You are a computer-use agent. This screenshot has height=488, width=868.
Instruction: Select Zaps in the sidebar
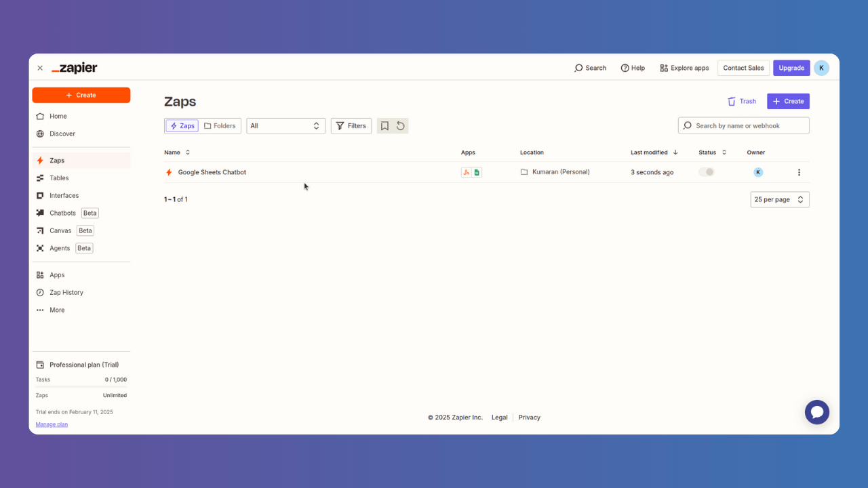click(81, 161)
